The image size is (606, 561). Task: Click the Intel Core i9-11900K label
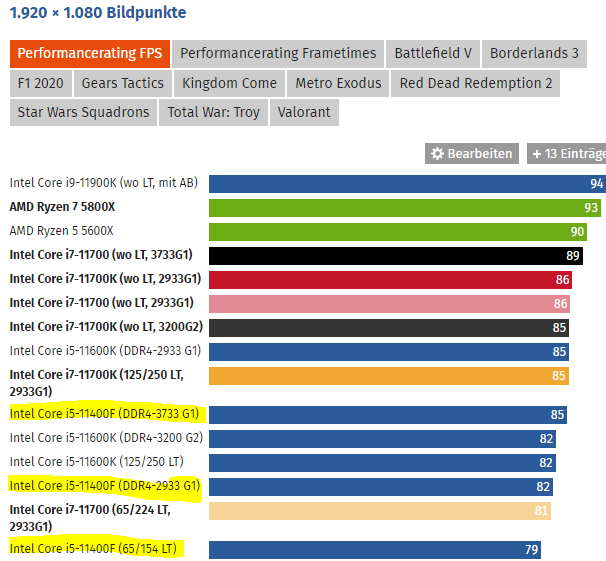point(104,183)
